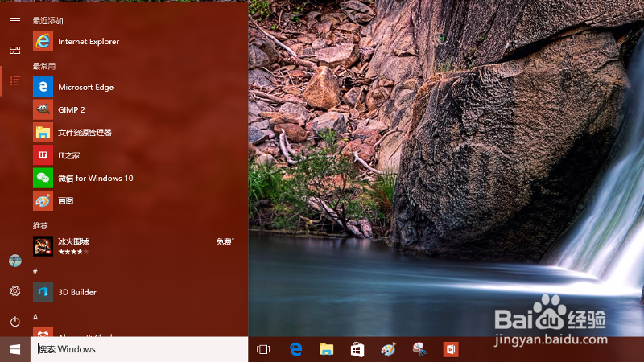Open 冰火围城 recommended game thumbnail
The width and height of the screenshot is (644, 362).
click(43, 246)
